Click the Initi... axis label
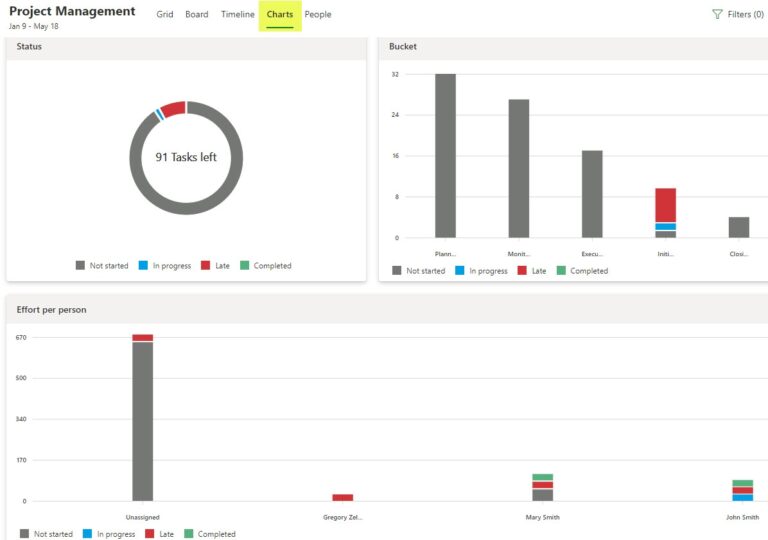The width and height of the screenshot is (768, 540). pyautogui.click(x=665, y=254)
